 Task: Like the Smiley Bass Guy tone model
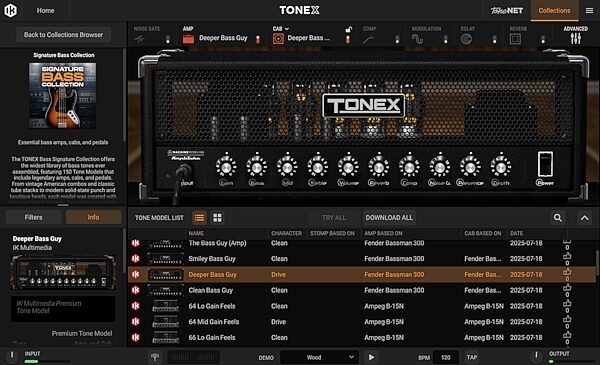point(567,256)
